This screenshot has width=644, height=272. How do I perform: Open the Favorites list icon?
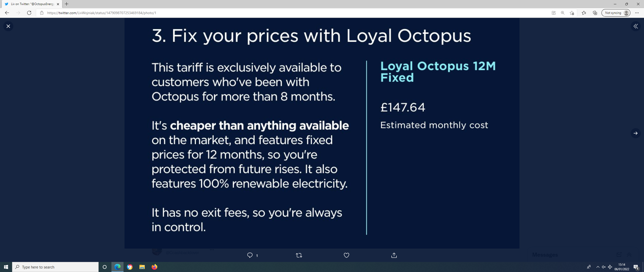[584, 13]
